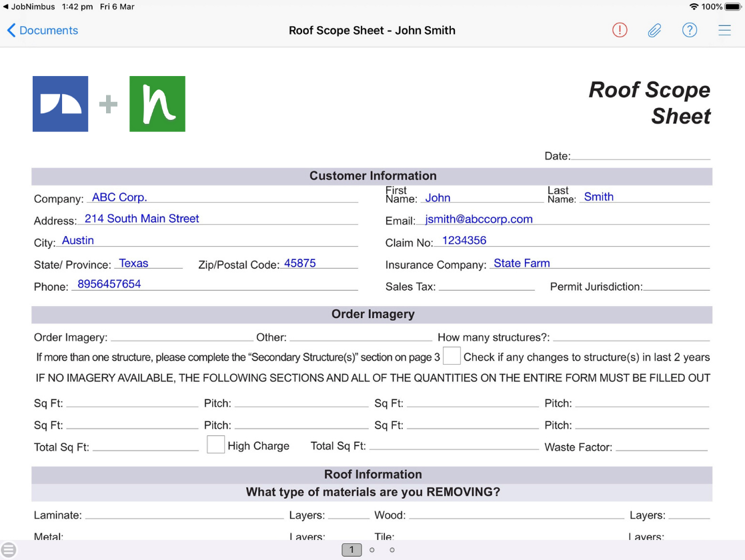Tap the Wood field
The height and width of the screenshot is (560, 745).
(x=516, y=513)
